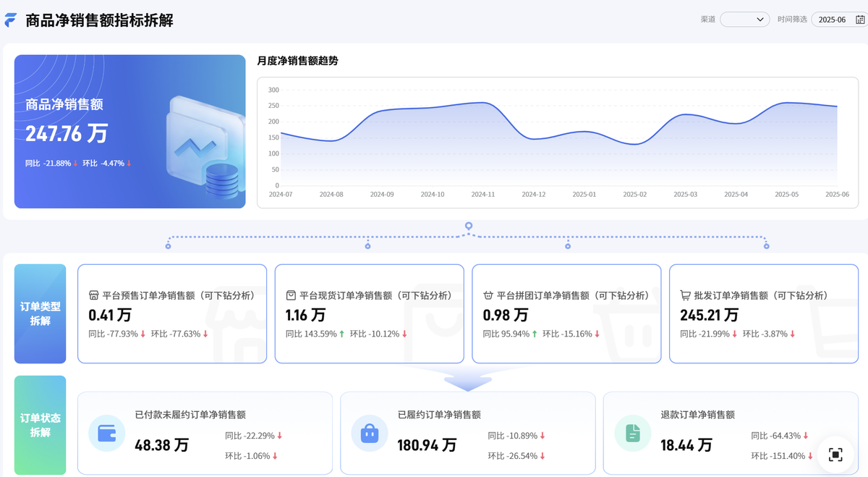The width and height of the screenshot is (868, 477).
Task: Drill down 平台预售订单净销售额 title
Action: click(179, 295)
